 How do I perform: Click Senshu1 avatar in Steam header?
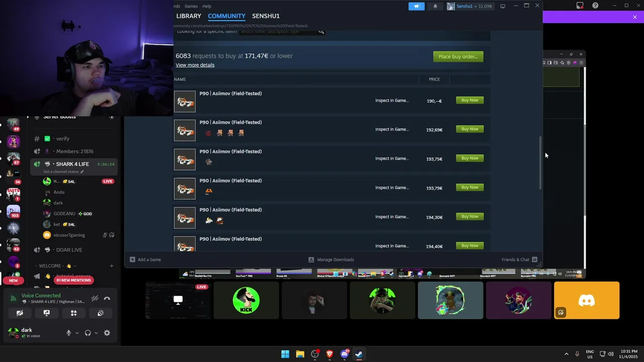click(451, 6)
